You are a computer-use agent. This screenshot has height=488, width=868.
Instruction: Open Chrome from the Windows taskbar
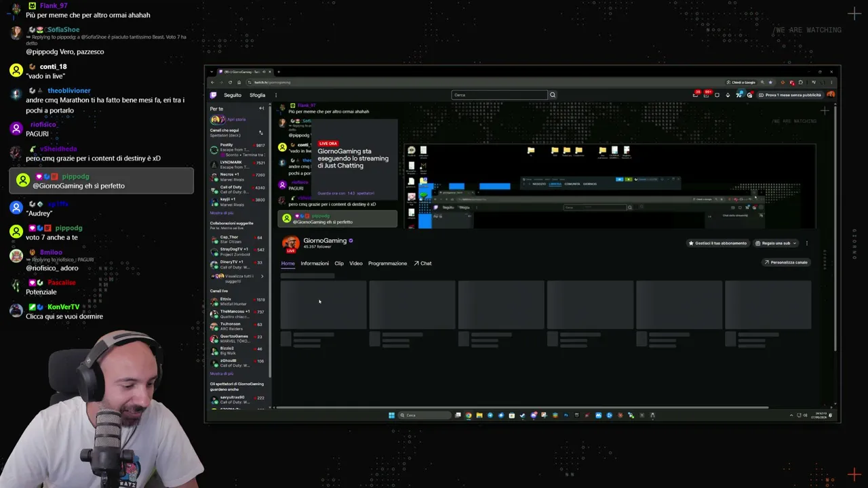pyautogui.click(x=469, y=415)
